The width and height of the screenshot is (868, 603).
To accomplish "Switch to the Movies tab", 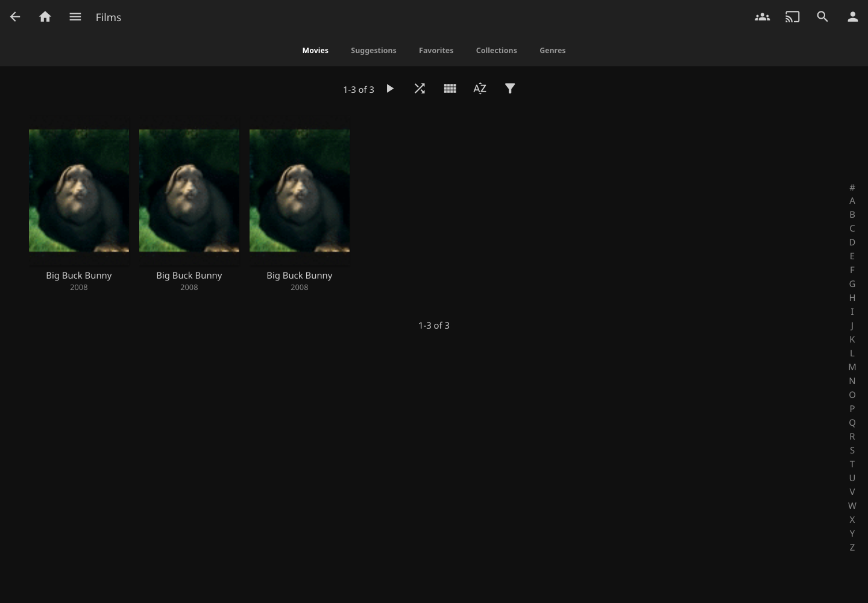I will tap(315, 50).
